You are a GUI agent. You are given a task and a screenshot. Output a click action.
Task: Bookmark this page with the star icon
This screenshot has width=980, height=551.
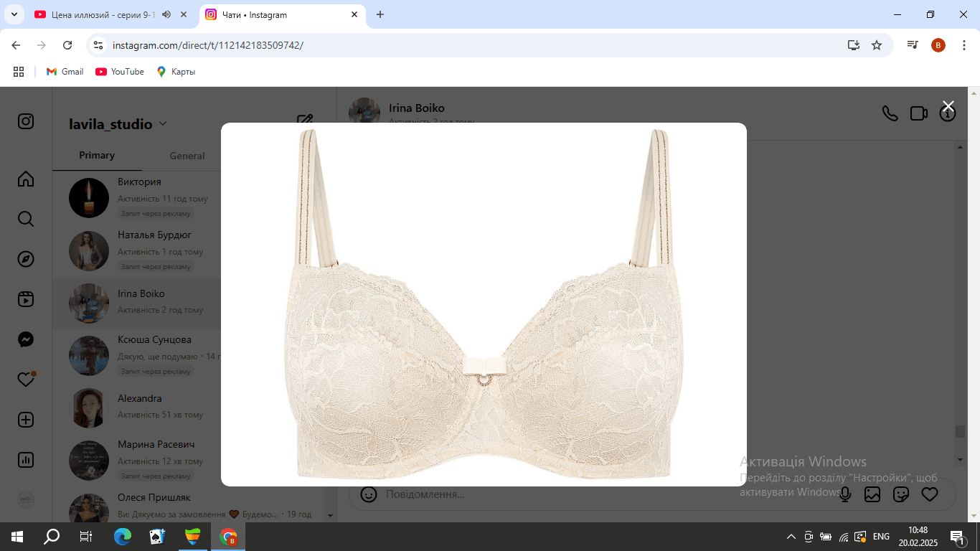[877, 45]
